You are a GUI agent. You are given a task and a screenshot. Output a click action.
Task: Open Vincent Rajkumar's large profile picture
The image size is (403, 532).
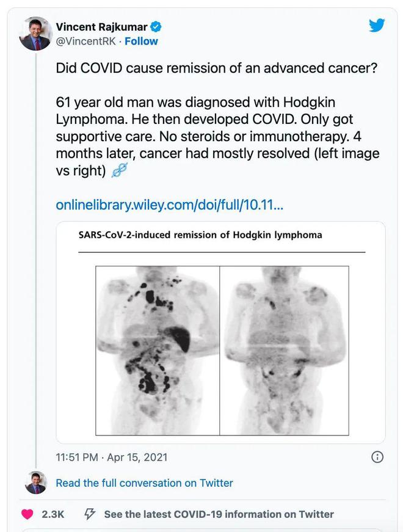(35, 34)
